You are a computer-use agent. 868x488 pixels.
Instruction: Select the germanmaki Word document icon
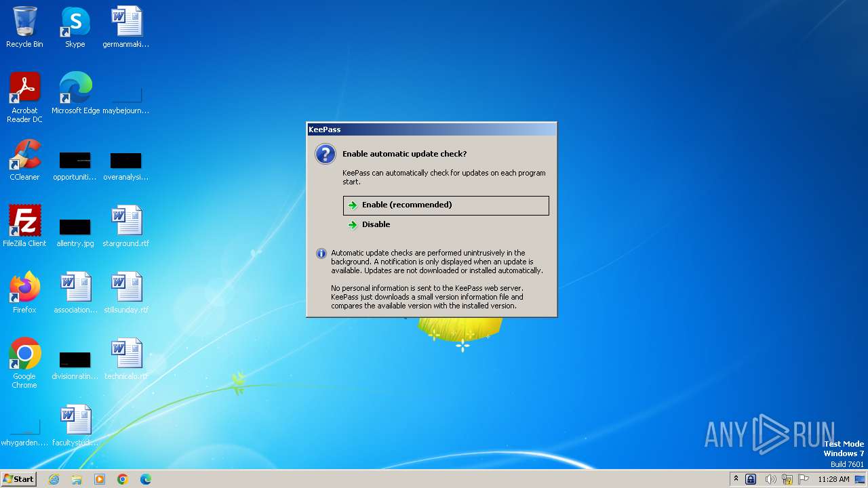click(126, 27)
